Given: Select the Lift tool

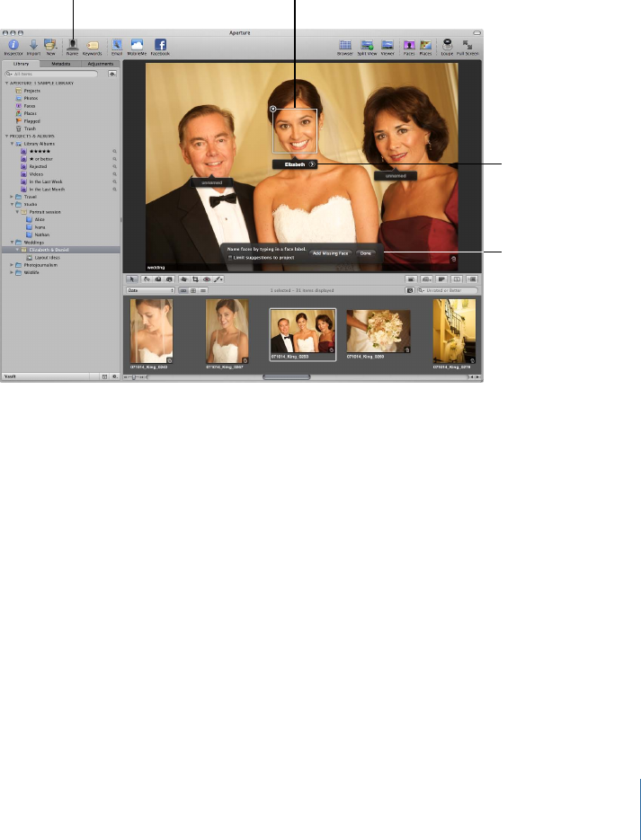Looking at the screenshot, I should (x=158, y=279).
